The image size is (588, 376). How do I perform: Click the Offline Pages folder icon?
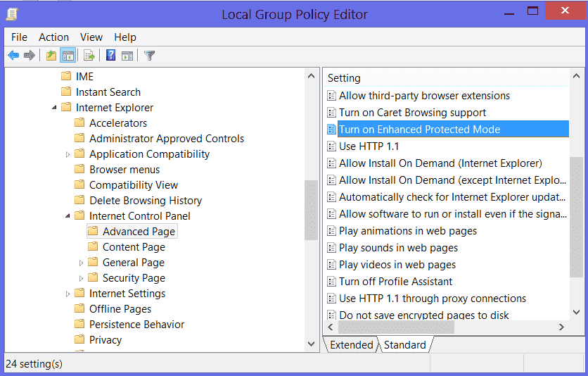[x=79, y=308]
